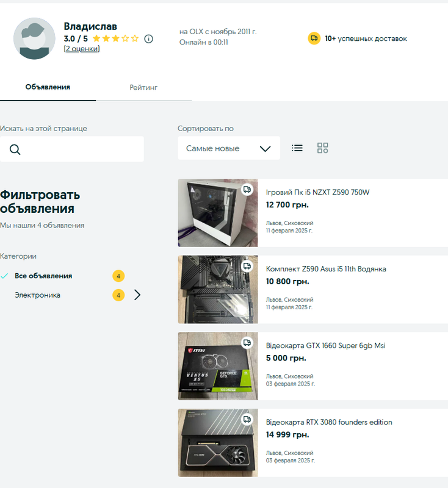Focus the search on this page field
448x488 pixels.
pos(72,149)
